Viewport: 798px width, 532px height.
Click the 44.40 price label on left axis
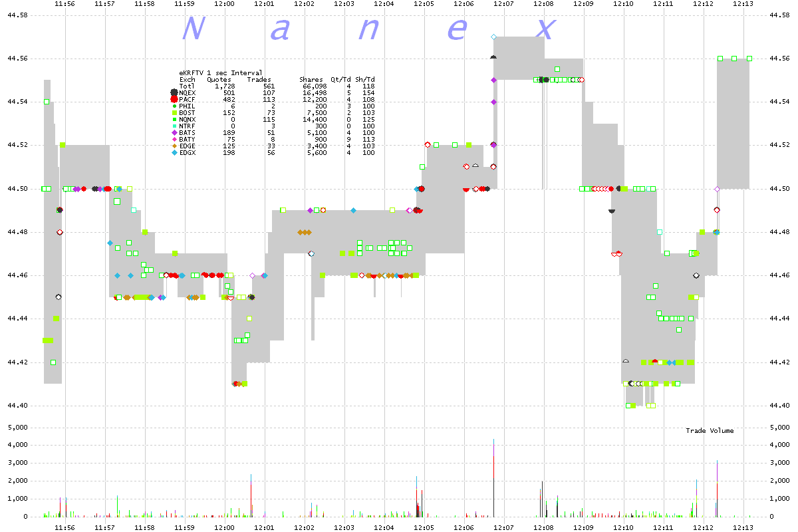[17, 406]
